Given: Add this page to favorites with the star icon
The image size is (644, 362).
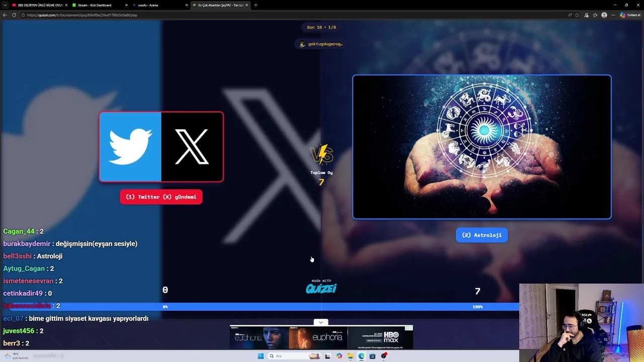Looking at the screenshot, I should click(x=577, y=15).
